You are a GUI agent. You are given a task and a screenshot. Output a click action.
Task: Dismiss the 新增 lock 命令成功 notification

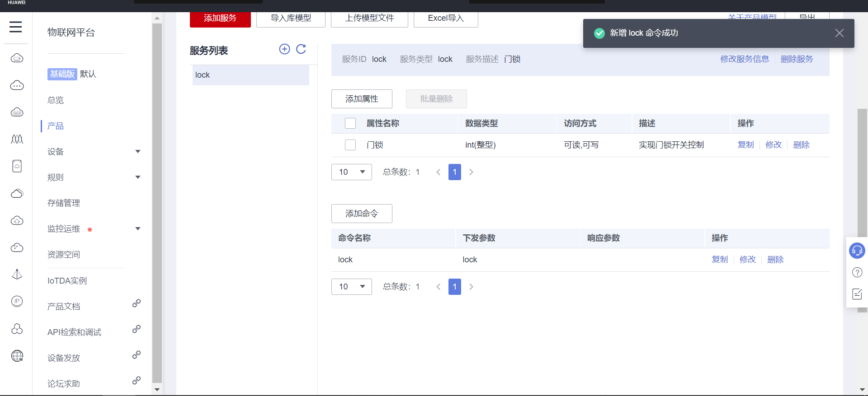(840, 33)
